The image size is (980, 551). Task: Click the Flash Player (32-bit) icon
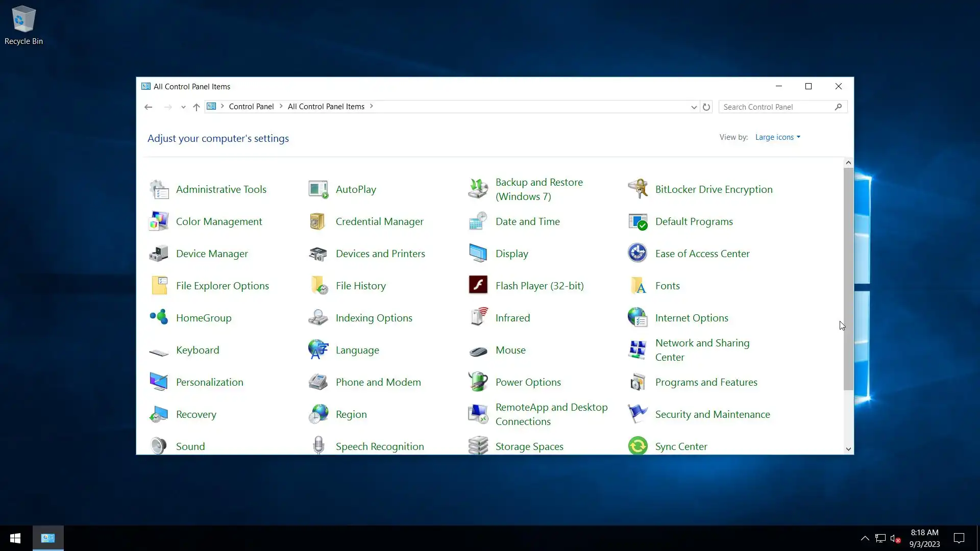click(x=478, y=286)
